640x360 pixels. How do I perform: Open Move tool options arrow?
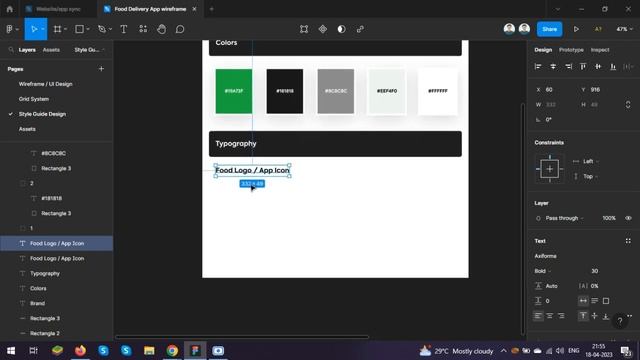(x=43, y=29)
